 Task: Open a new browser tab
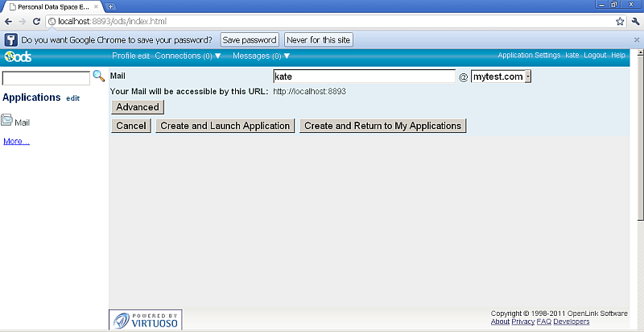110,6
